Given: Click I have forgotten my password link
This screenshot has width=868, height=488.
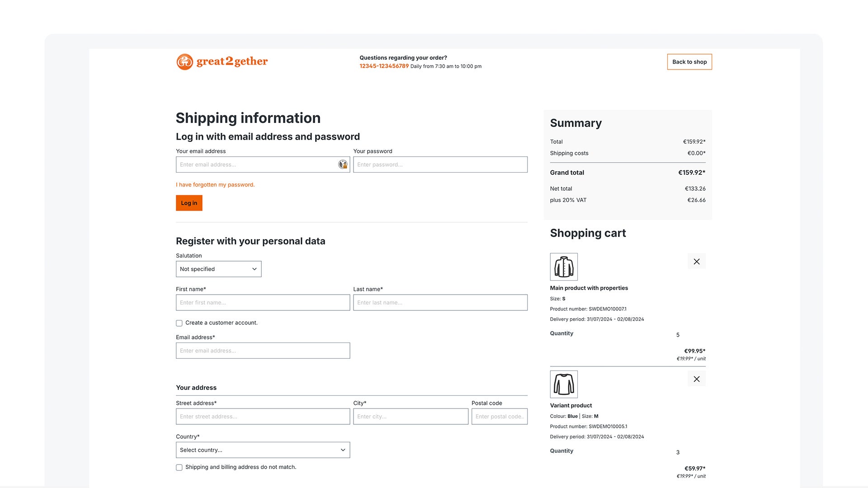Looking at the screenshot, I should (215, 184).
